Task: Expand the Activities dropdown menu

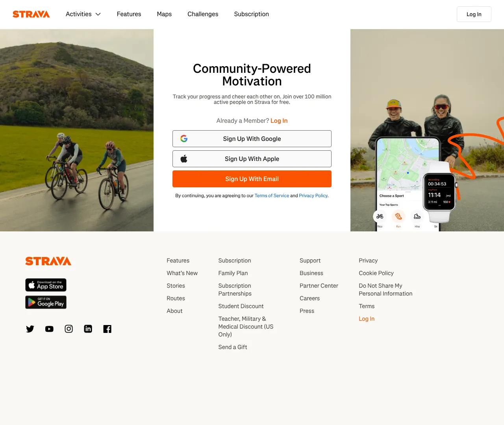Action: coord(83,14)
